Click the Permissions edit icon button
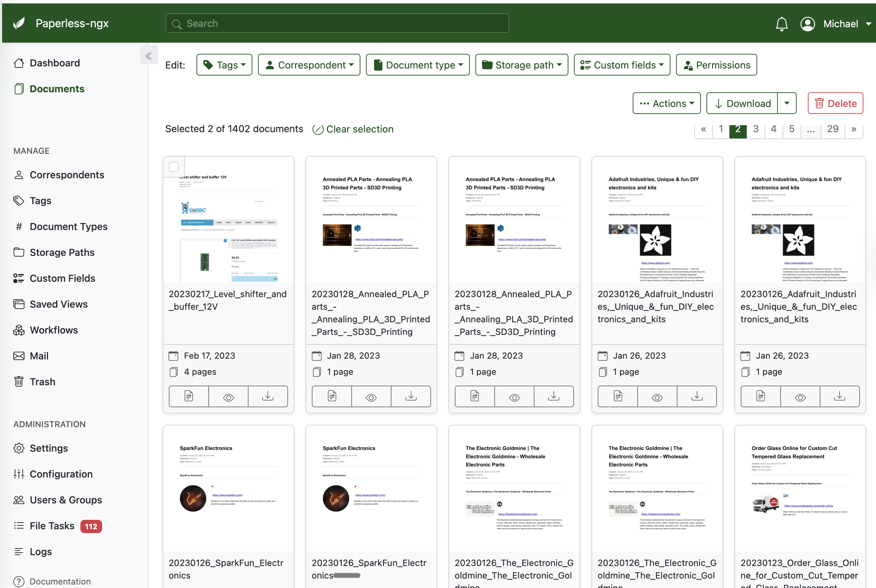This screenshot has height=588, width=876. coord(716,65)
